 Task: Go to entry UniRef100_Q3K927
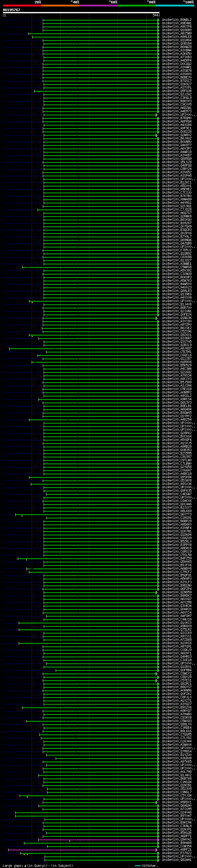[x=176, y=84]
